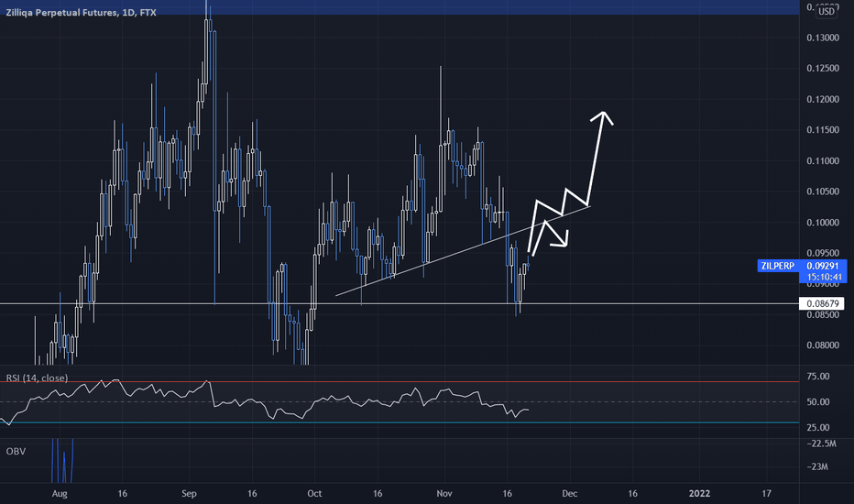The width and height of the screenshot is (854, 504).
Task: Click the 0.13000 price axis label
Action: coord(823,38)
